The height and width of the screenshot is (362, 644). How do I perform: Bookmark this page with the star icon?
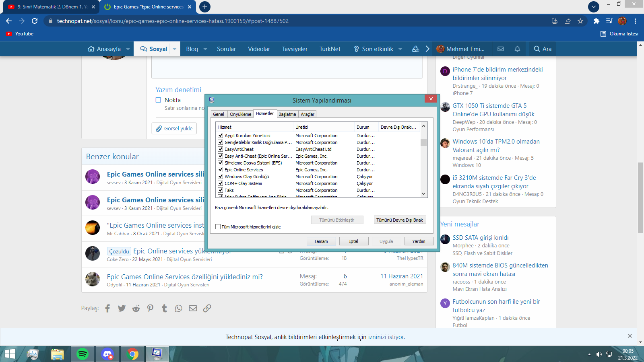point(580,21)
